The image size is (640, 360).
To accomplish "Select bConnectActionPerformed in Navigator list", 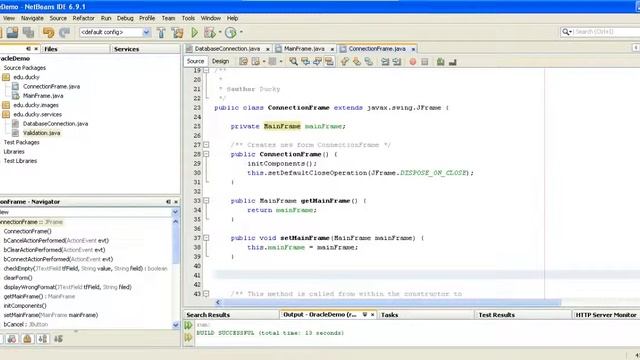I will [x=58, y=259].
